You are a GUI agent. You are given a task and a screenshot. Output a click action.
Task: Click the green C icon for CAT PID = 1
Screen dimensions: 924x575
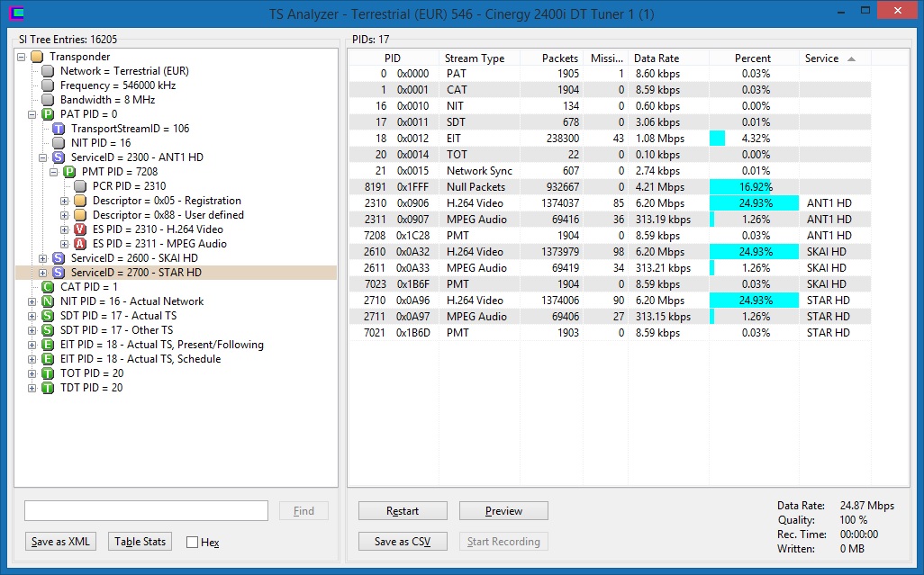click(x=48, y=287)
